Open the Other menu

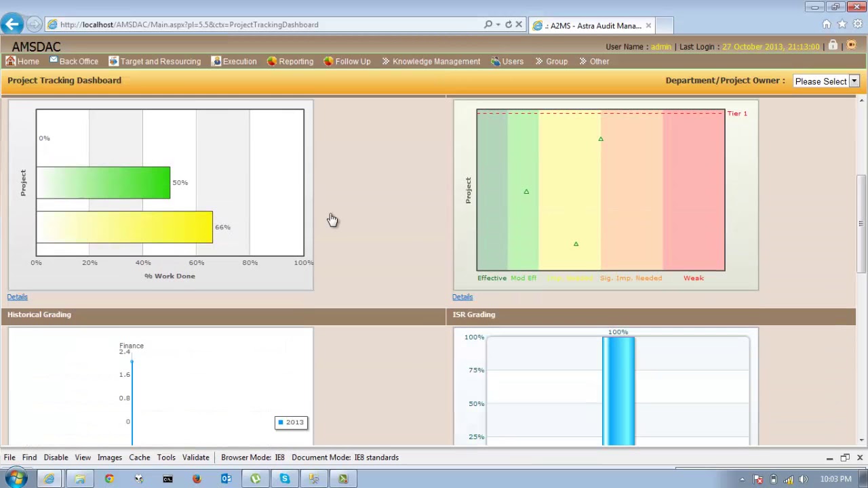[594, 61]
